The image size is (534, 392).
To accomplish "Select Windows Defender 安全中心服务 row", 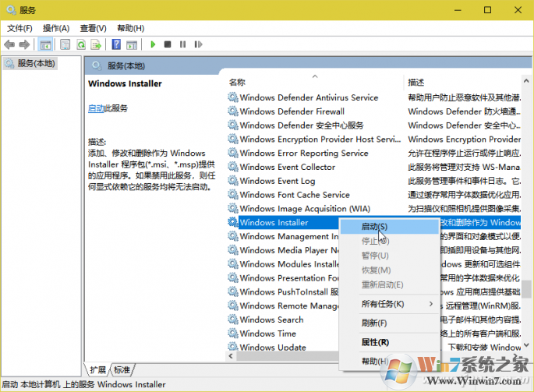I will pos(374,125).
